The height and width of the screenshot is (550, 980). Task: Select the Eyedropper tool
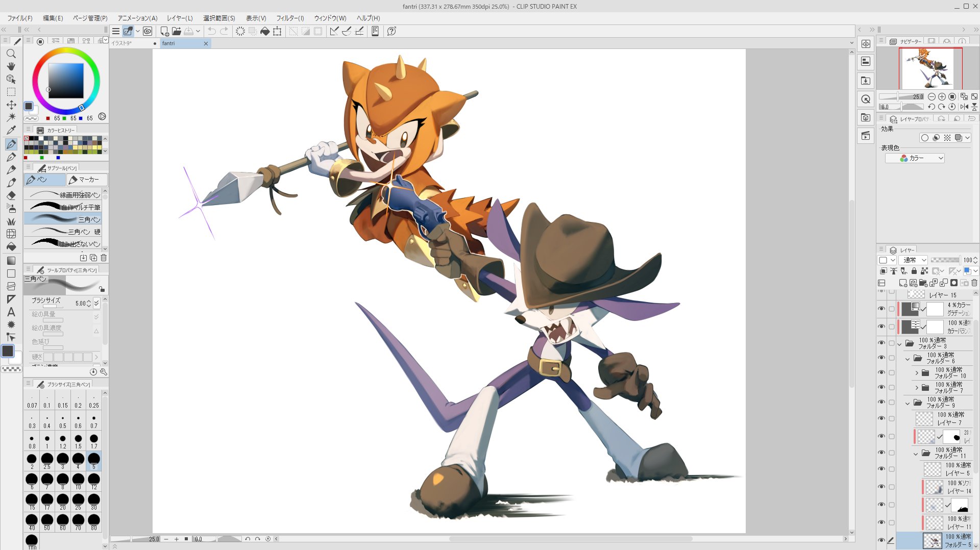click(x=11, y=130)
